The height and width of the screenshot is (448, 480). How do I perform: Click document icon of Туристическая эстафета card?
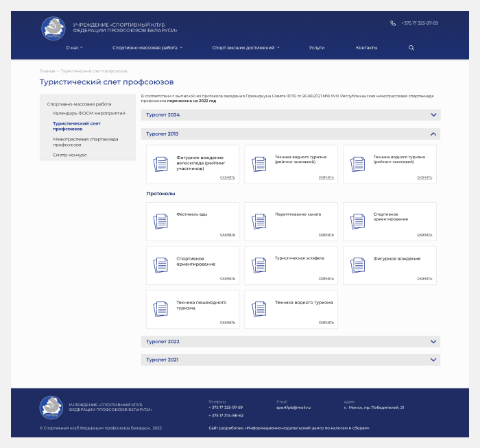[x=259, y=265]
